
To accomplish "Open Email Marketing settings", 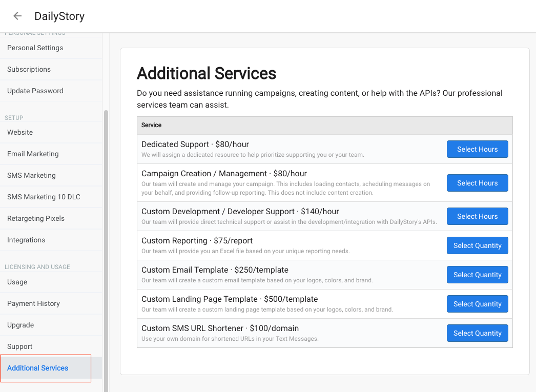I will (x=33, y=154).
